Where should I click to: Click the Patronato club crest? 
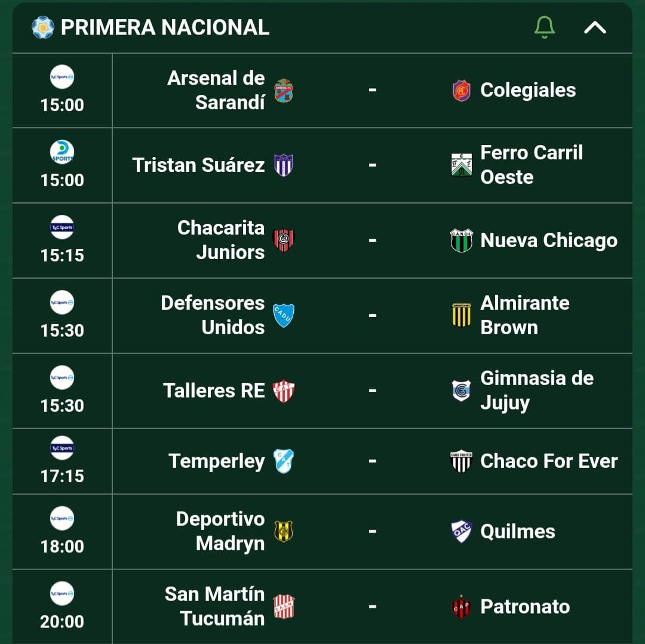point(461,606)
